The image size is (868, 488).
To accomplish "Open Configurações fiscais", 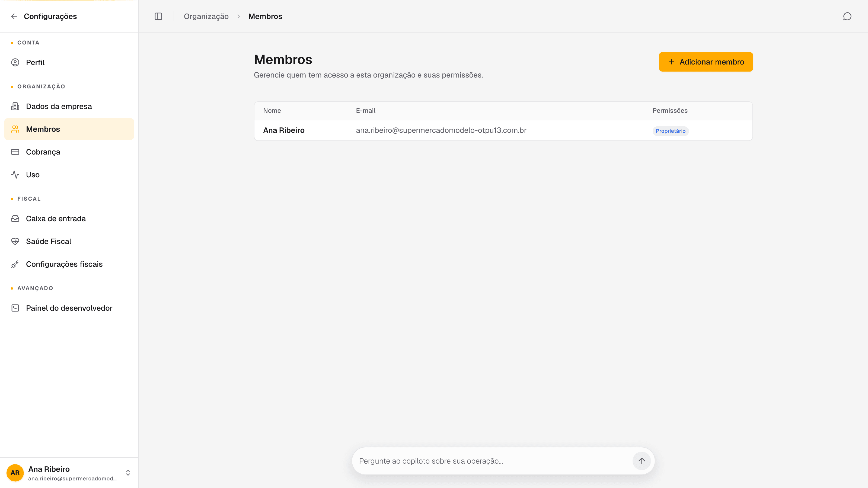I will coord(69,264).
